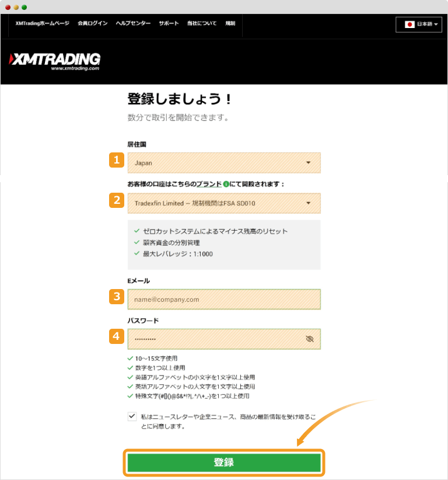Click the Japan flag icon

click(409, 24)
